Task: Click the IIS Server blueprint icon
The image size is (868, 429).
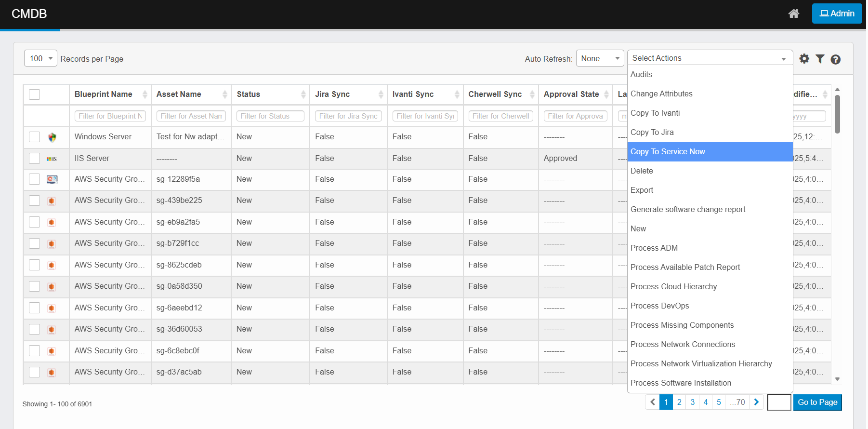Action: tap(52, 159)
